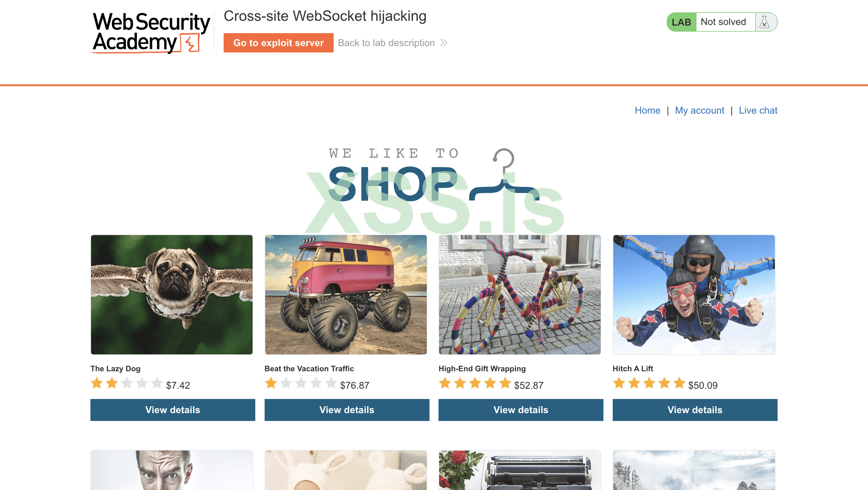Click the lab flask icon
Image resolution: width=868 pixels, height=490 pixels.
[x=764, y=22]
